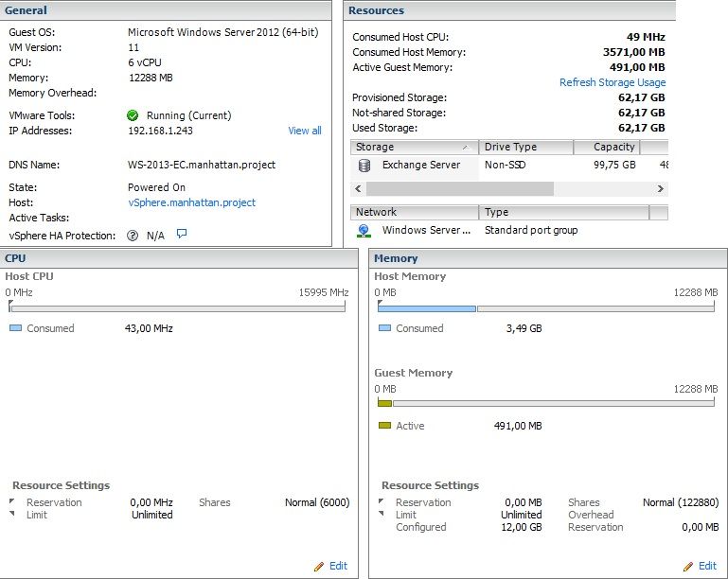Click the Exchange Server datastore icon

tap(364, 166)
